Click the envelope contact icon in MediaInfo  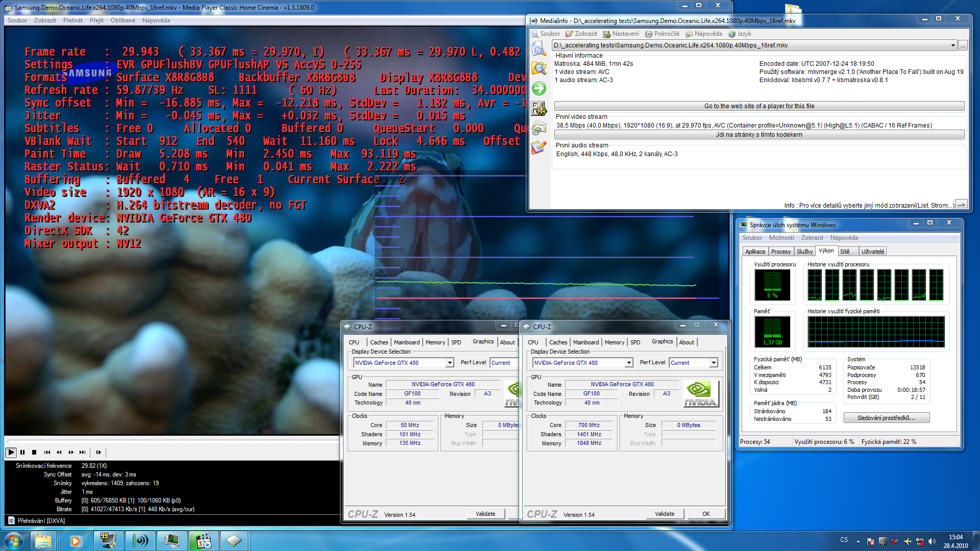pyautogui.click(x=538, y=128)
